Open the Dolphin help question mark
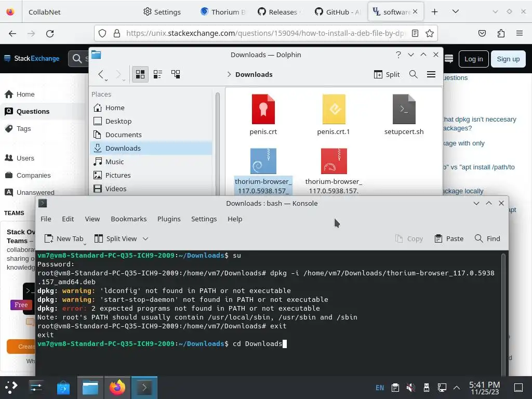Screen dimensions: 532x399 pos(398,55)
